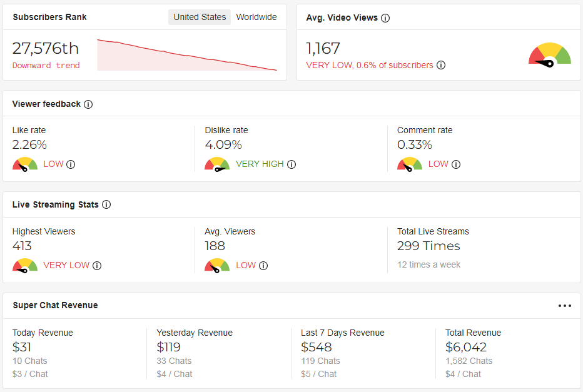Click the 'Comment rate' label
The height and width of the screenshot is (392, 583).
coord(425,130)
